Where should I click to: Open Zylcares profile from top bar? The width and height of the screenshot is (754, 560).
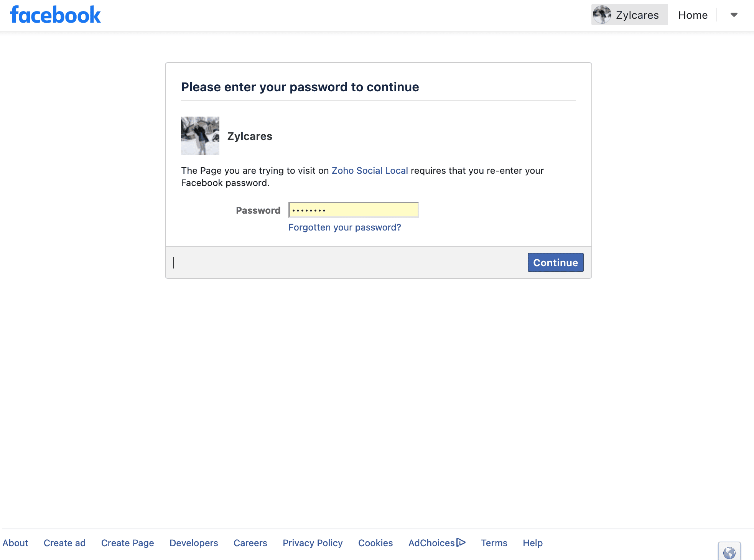coord(637,15)
